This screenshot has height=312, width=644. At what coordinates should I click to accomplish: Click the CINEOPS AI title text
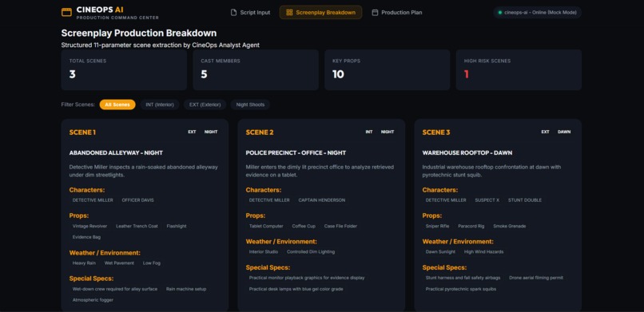tap(100, 10)
